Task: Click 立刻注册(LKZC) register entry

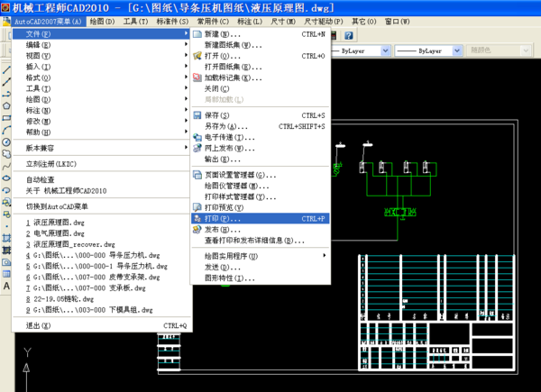Action: tap(101, 164)
